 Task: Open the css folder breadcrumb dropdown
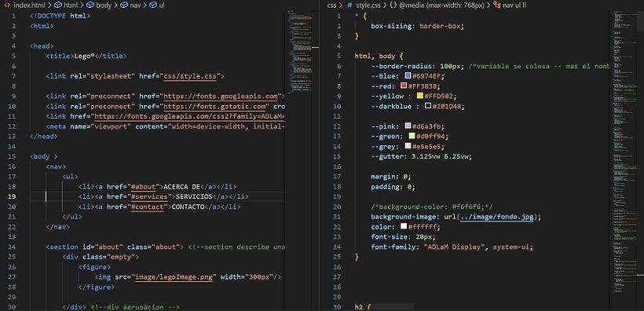coord(331,5)
